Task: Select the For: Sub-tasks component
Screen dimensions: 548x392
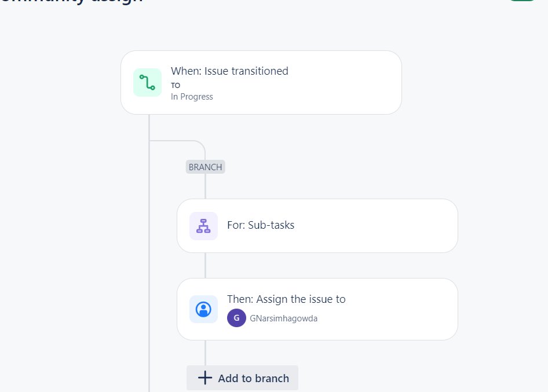Action: [x=317, y=226]
